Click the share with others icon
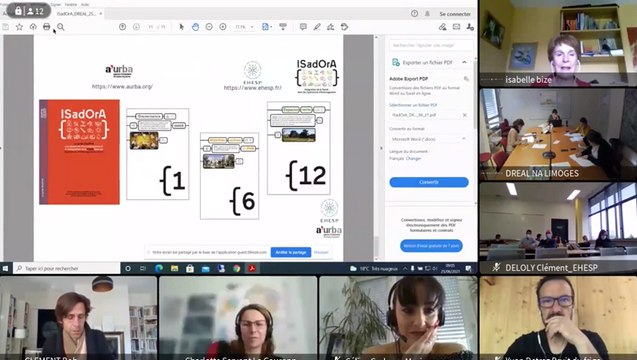This screenshot has height=360, width=637. pos(470,27)
